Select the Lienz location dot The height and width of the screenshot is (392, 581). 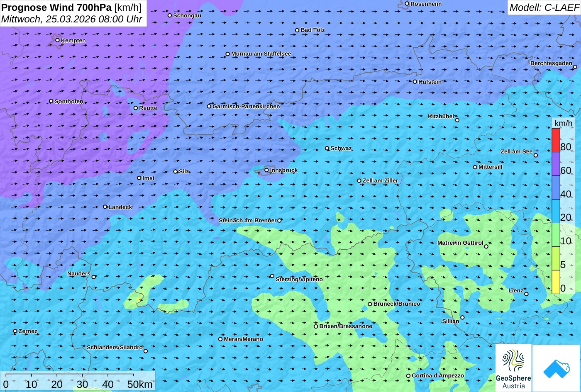(x=526, y=294)
